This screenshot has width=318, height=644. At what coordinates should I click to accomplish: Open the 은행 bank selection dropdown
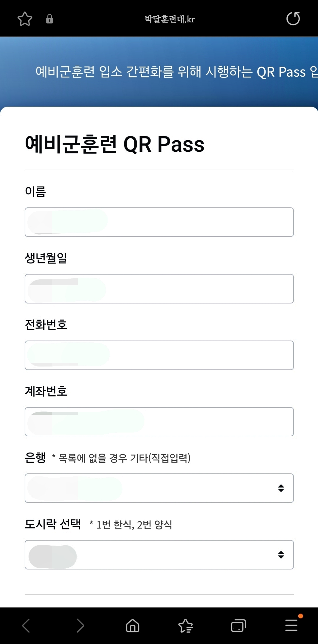pos(159,488)
